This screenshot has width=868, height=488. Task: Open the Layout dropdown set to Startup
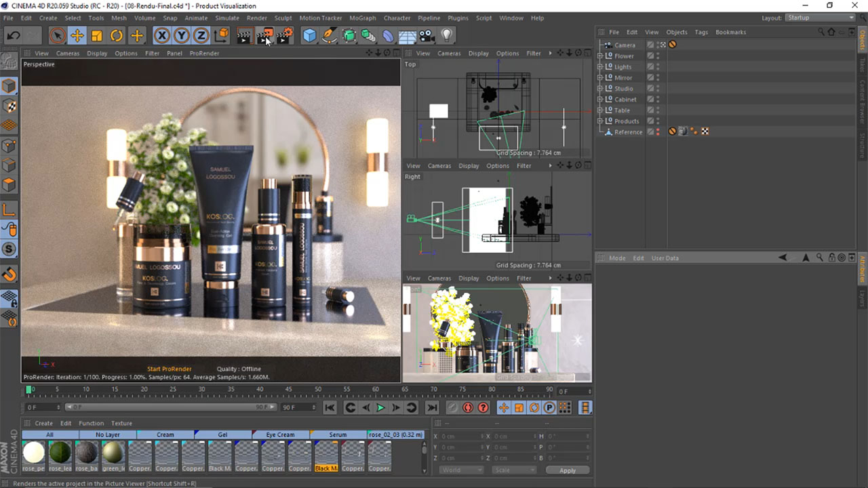coord(820,18)
